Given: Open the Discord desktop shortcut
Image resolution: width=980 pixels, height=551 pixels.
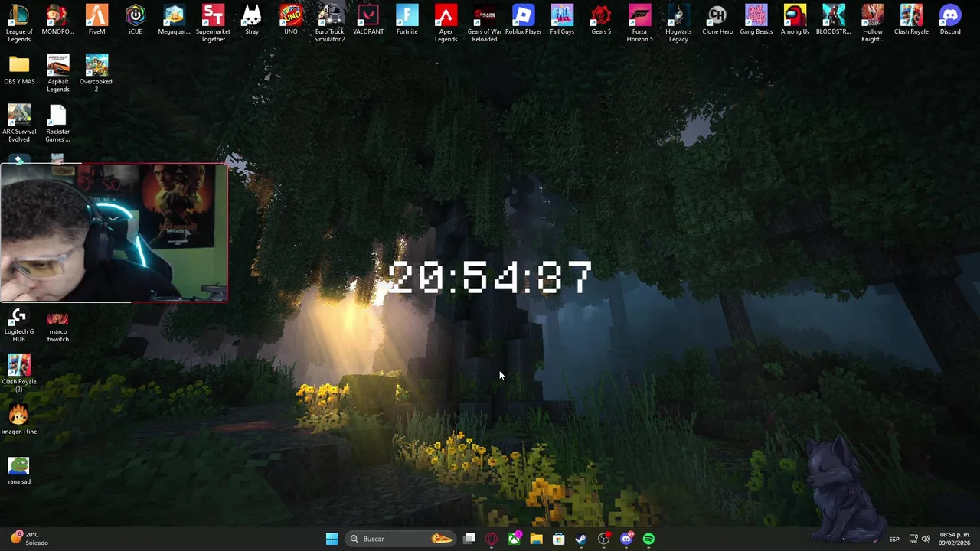Looking at the screenshot, I should point(950,19).
